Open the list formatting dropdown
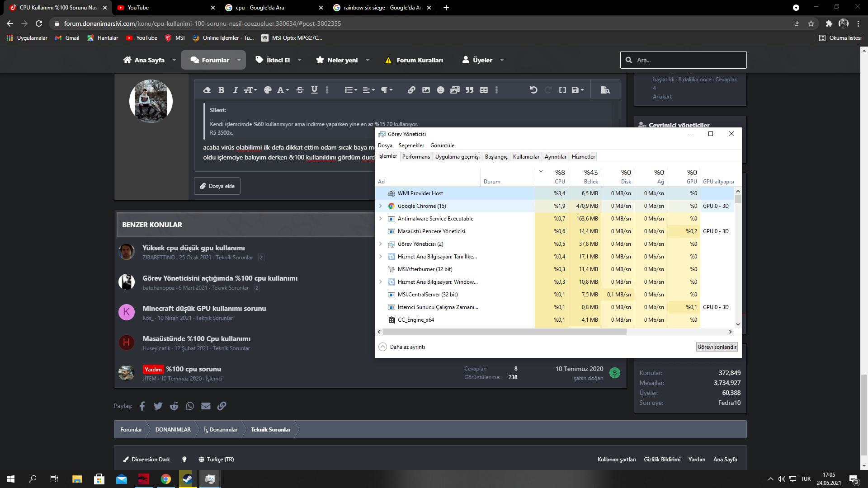The height and width of the screenshot is (488, 868). [351, 90]
